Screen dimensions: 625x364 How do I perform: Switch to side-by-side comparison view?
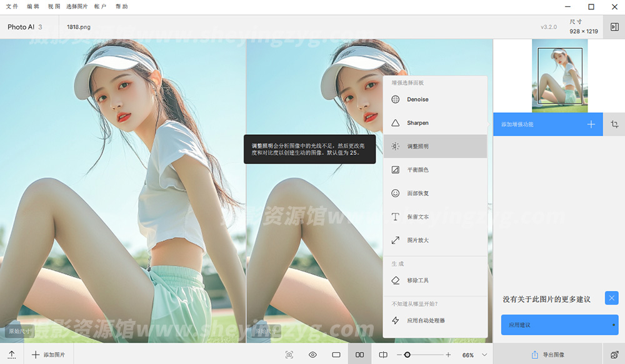point(359,355)
